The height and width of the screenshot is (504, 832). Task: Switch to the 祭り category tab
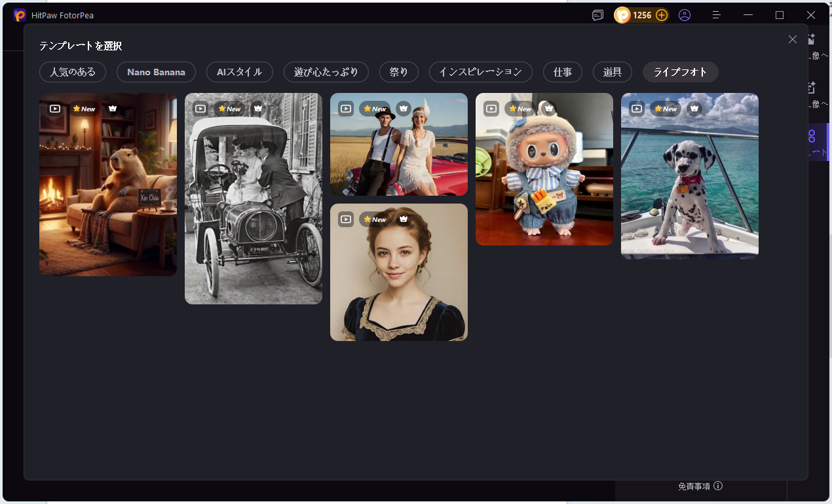(398, 72)
